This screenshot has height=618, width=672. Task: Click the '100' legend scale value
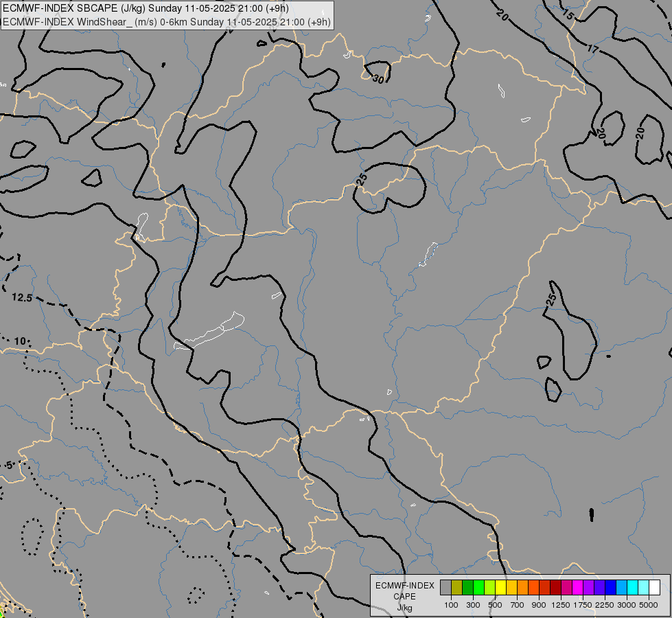451,605
